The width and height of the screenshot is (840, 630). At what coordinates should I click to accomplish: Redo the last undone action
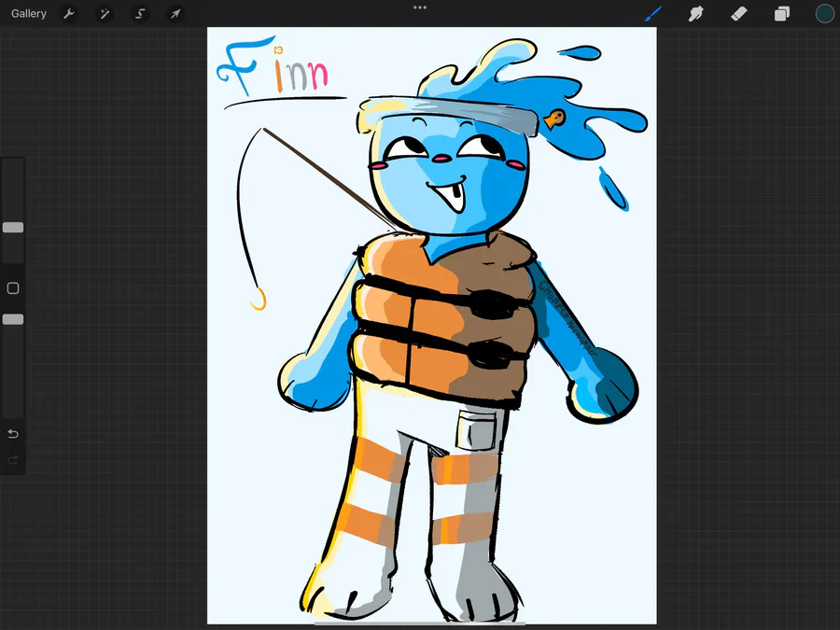[x=13, y=459]
